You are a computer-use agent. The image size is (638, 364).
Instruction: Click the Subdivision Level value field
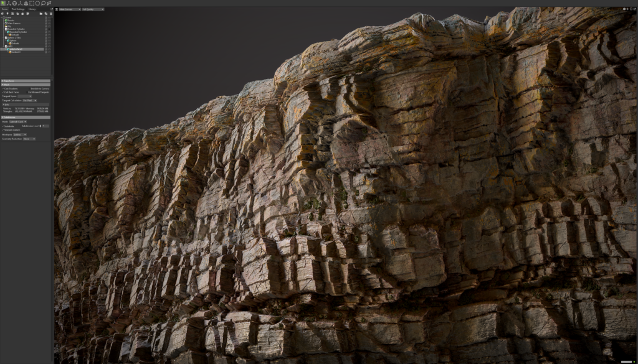click(46, 126)
